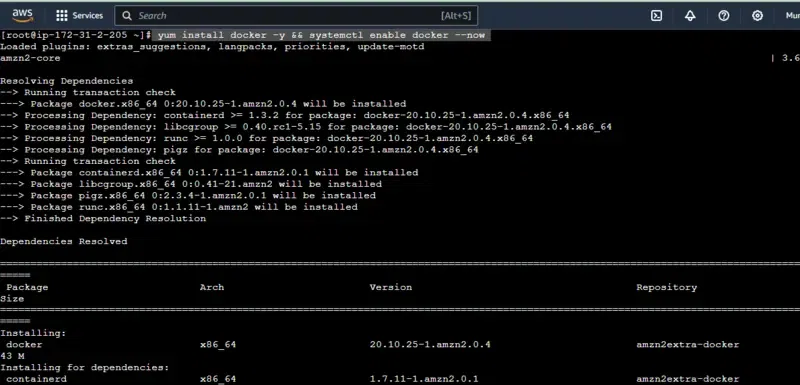Click x86_64 arch in containerd row
Image resolution: width=800 pixels, height=385 pixels.
point(218,379)
